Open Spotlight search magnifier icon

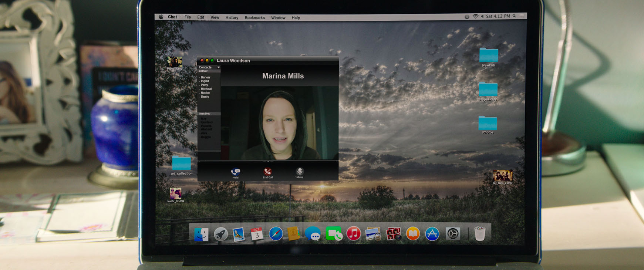click(x=514, y=16)
